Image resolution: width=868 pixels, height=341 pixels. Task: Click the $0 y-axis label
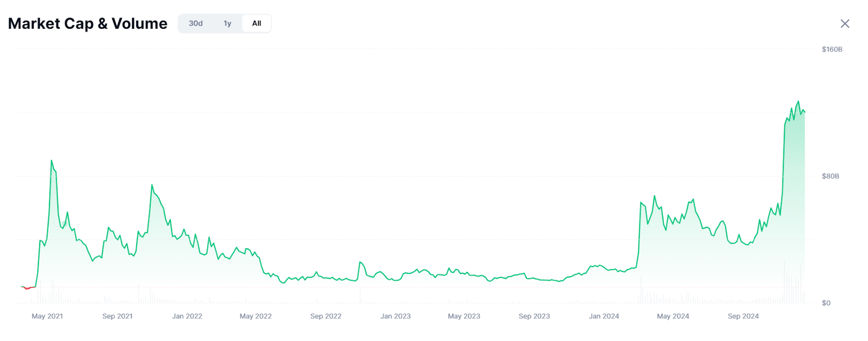pyautogui.click(x=826, y=303)
